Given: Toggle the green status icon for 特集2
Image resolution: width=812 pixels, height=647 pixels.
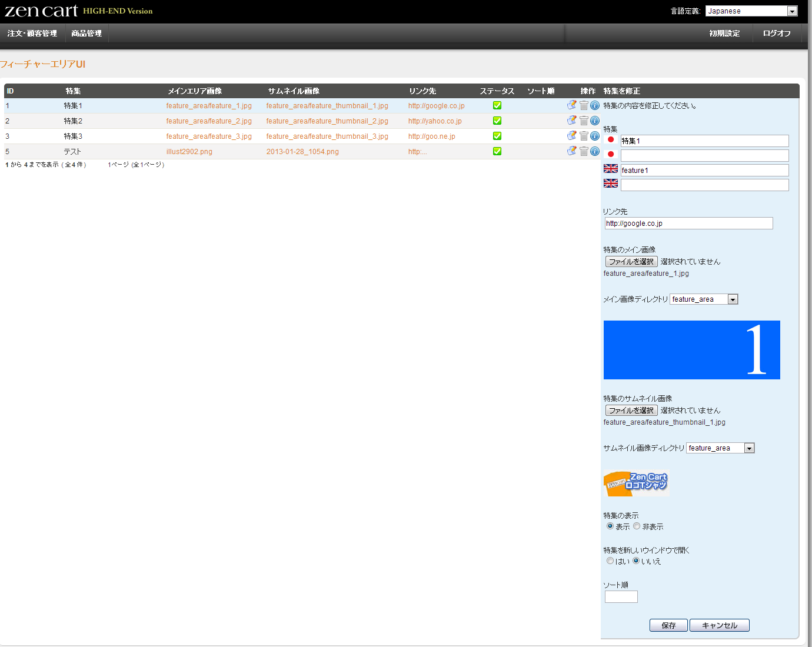Looking at the screenshot, I should [x=497, y=121].
